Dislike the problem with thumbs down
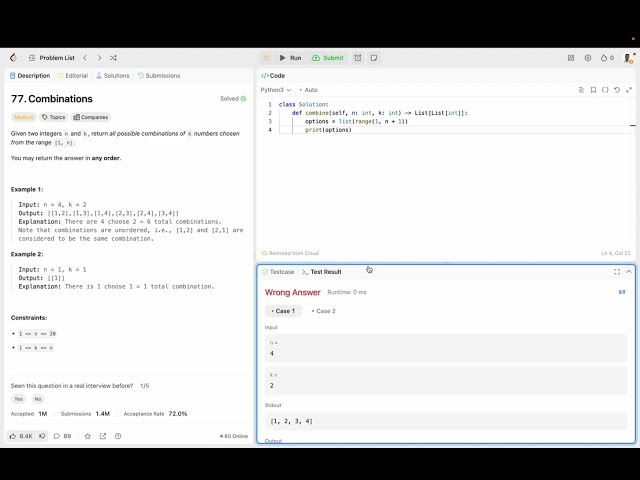Screen dimensions: 640x480 [x=42, y=436]
